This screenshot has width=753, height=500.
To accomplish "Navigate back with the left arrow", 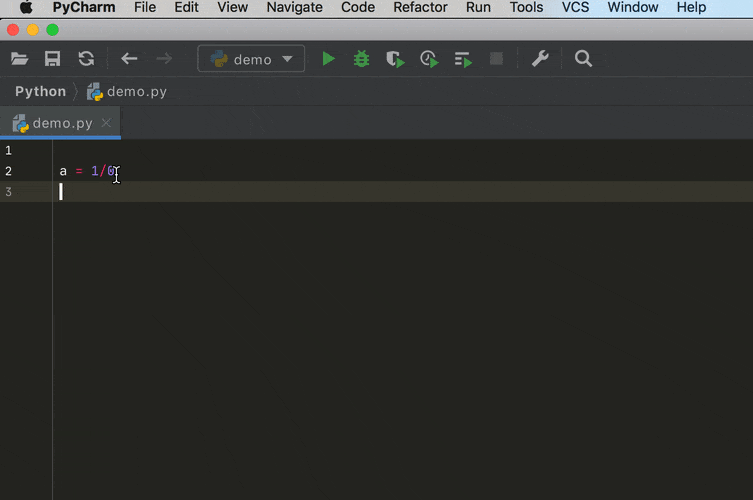I will 129,59.
